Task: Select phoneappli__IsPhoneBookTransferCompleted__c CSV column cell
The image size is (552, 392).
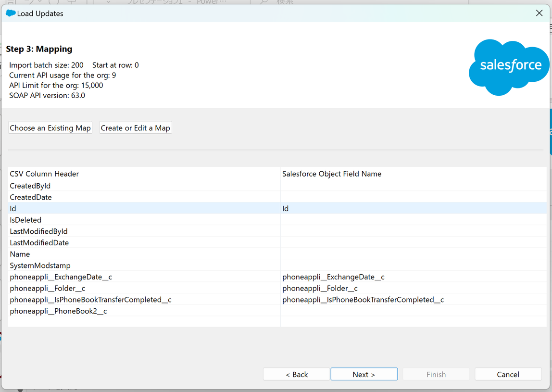Action: coord(144,300)
